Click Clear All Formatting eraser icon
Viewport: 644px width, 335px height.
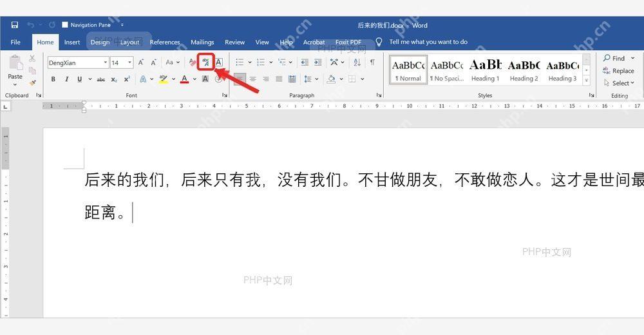coord(192,62)
